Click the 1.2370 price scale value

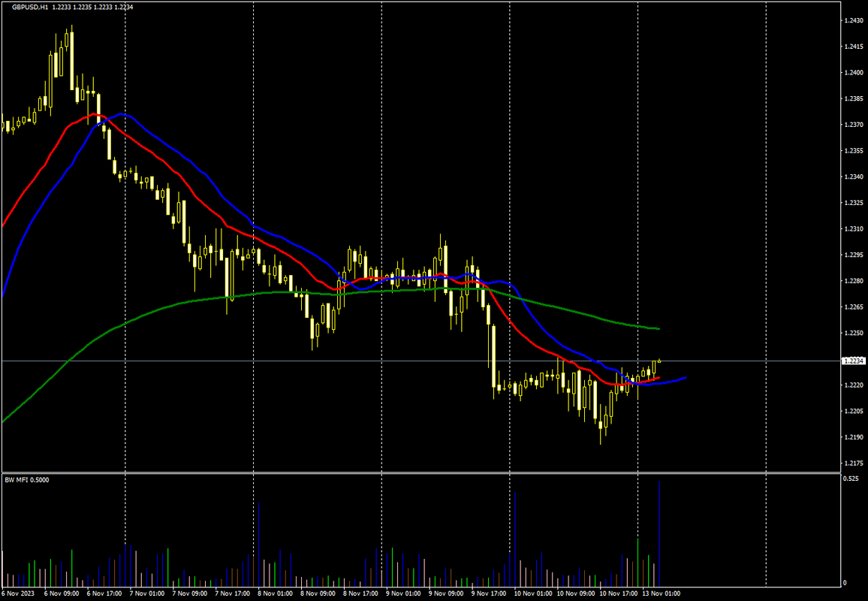(x=853, y=125)
